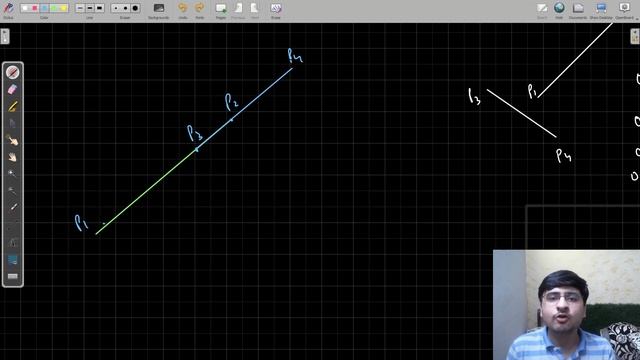Screen dimensions: 640x360
Task: Choose the medium eraser size
Action: click(x=125, y=8)
